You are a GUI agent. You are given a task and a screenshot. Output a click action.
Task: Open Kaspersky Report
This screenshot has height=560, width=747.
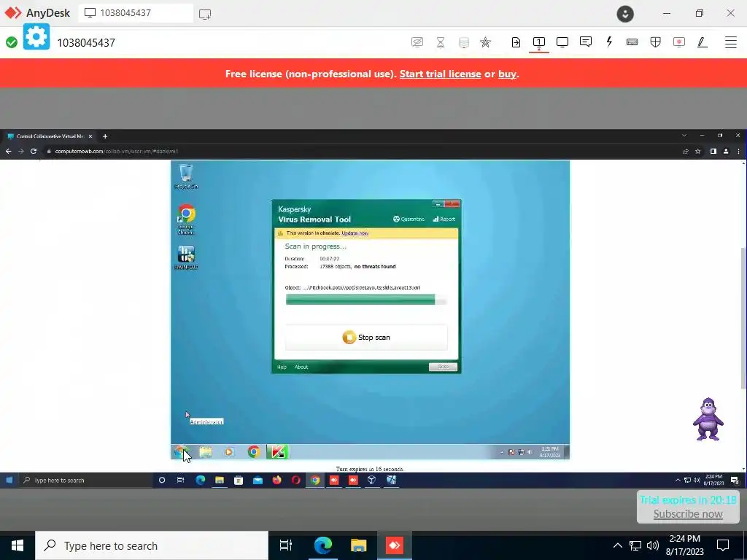pyautogui.click(x=444, y=219)
